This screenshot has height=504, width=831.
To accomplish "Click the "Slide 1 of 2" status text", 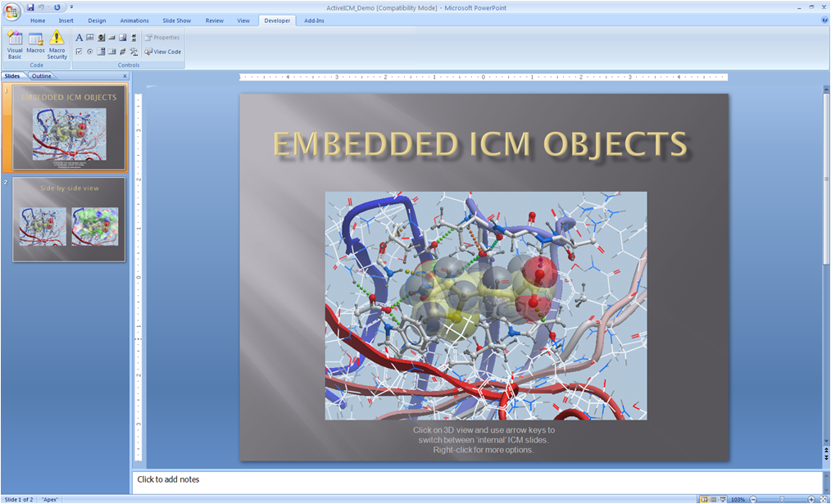I will coord(19,500).
